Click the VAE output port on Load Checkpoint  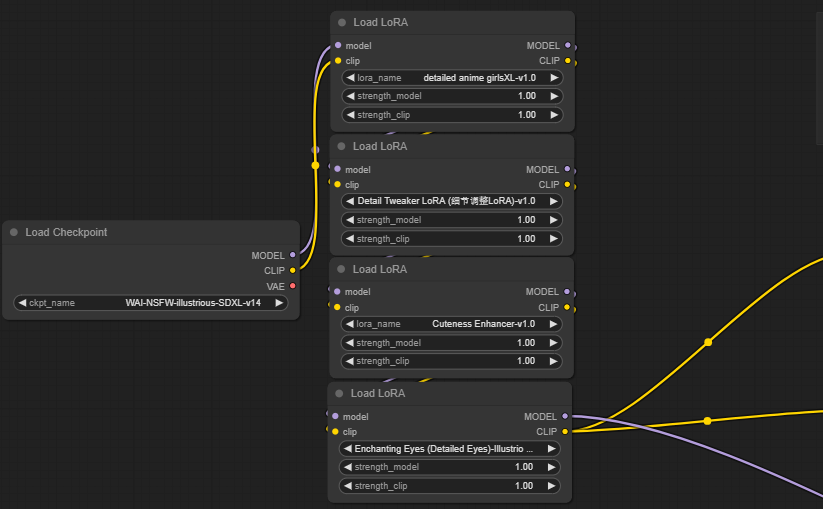pos(292,286)
